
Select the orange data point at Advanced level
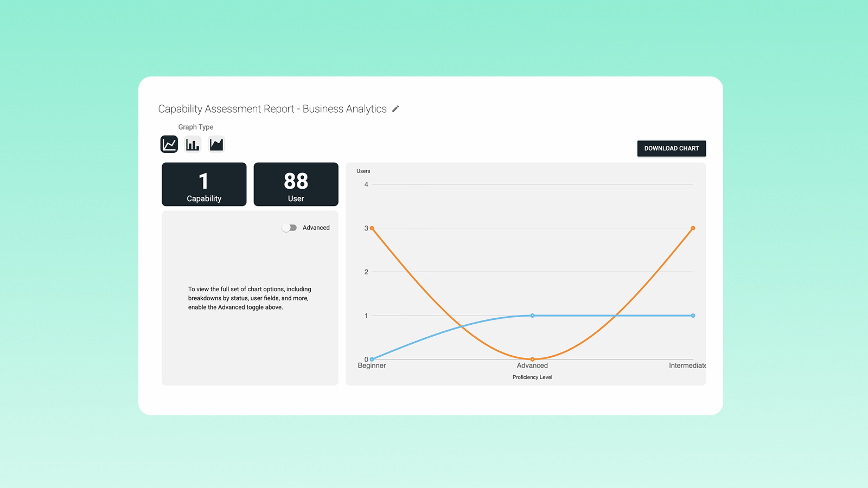[x=532, y=359]
